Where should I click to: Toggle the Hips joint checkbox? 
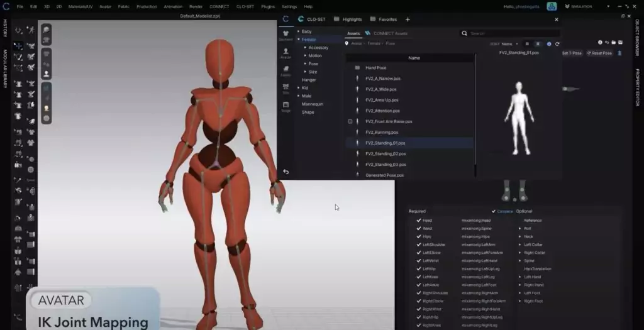[x=418, y=236]
